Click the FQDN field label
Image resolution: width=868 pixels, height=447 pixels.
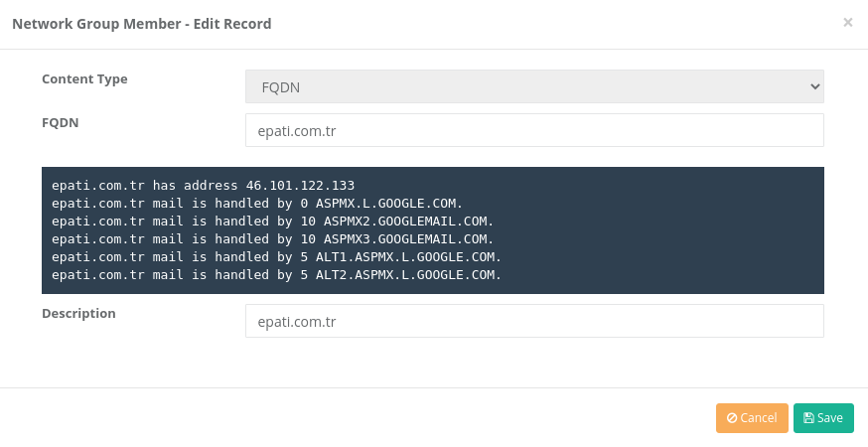tap(61, 123)
